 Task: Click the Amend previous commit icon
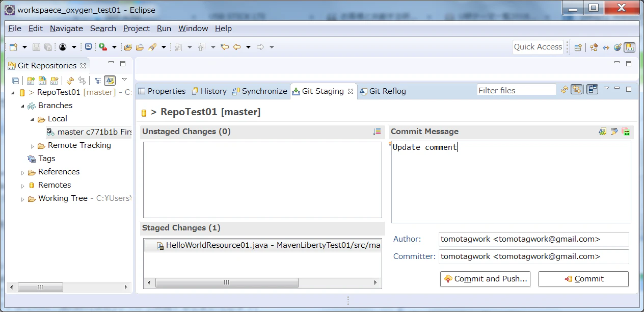pos(603,132)
